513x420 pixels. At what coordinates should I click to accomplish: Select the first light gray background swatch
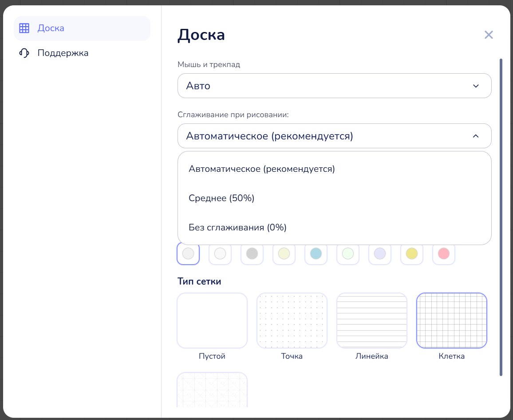(x=188, y=254)
